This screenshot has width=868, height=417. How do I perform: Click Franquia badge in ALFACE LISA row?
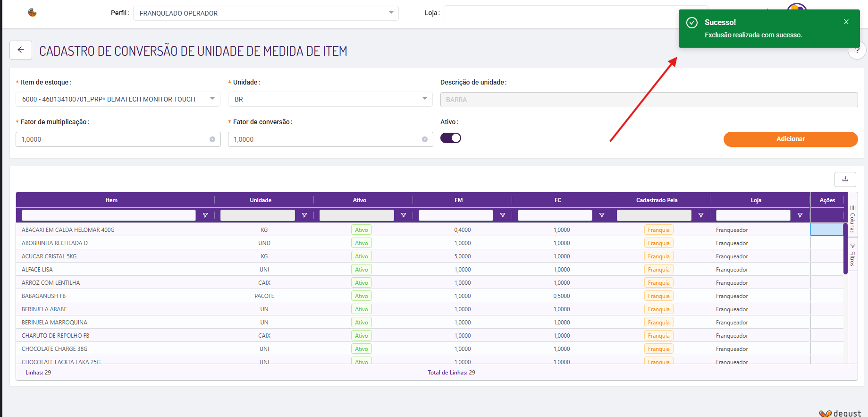click(659, 270)
